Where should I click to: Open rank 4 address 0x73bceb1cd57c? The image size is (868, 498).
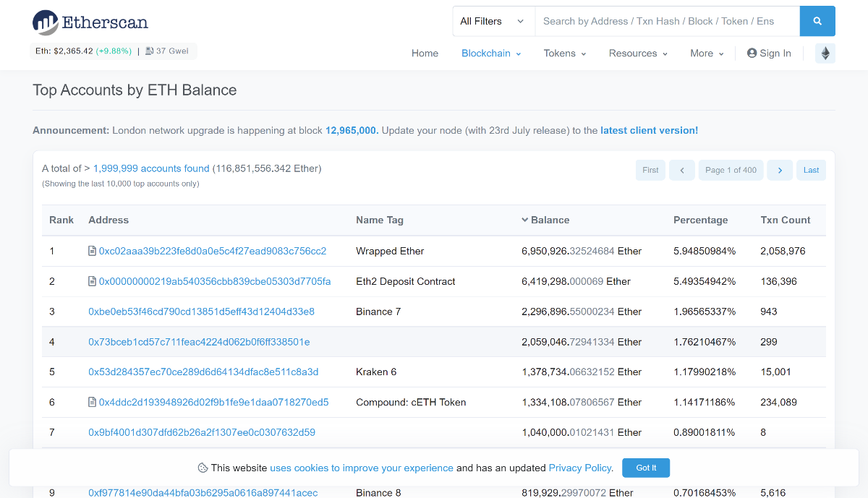pyautogui.click(x=199, y=342)
